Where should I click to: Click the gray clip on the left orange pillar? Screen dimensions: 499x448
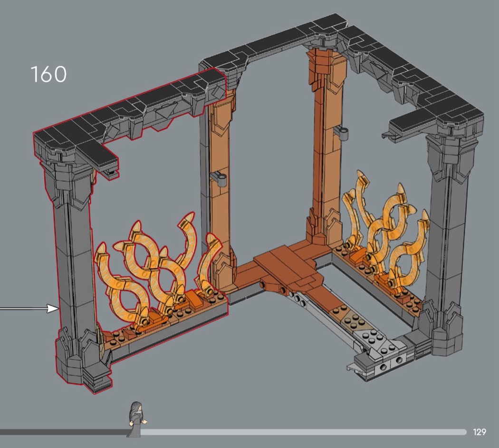tap(218, 178)
